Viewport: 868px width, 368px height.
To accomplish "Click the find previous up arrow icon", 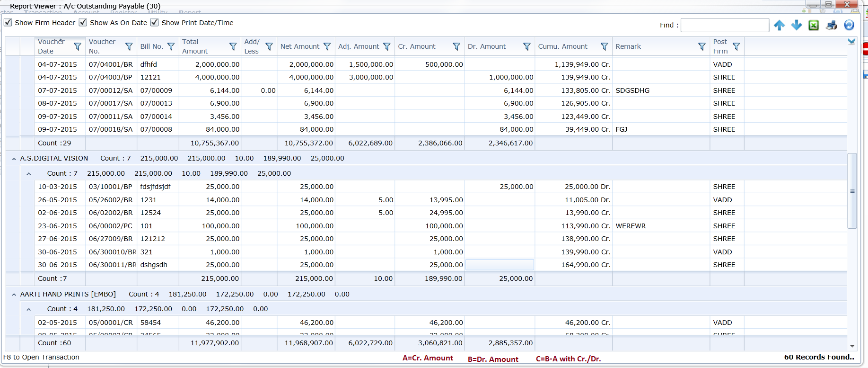I will (x=779, y=25).
